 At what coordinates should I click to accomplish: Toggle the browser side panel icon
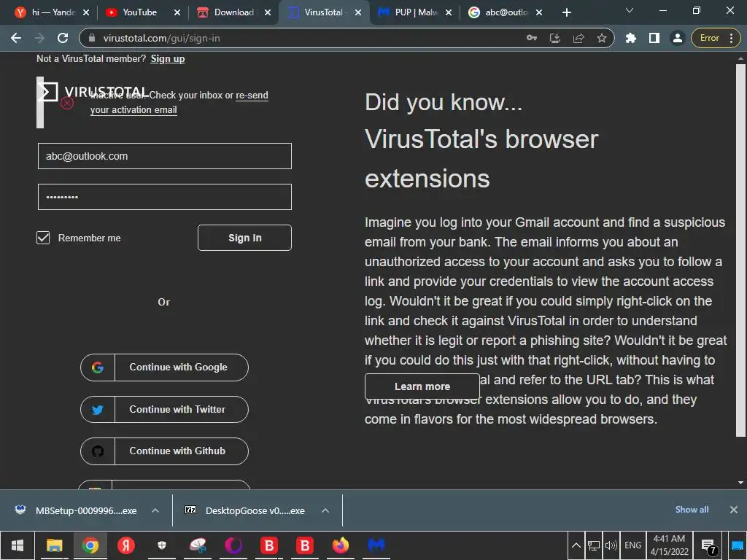click(654, 38)
